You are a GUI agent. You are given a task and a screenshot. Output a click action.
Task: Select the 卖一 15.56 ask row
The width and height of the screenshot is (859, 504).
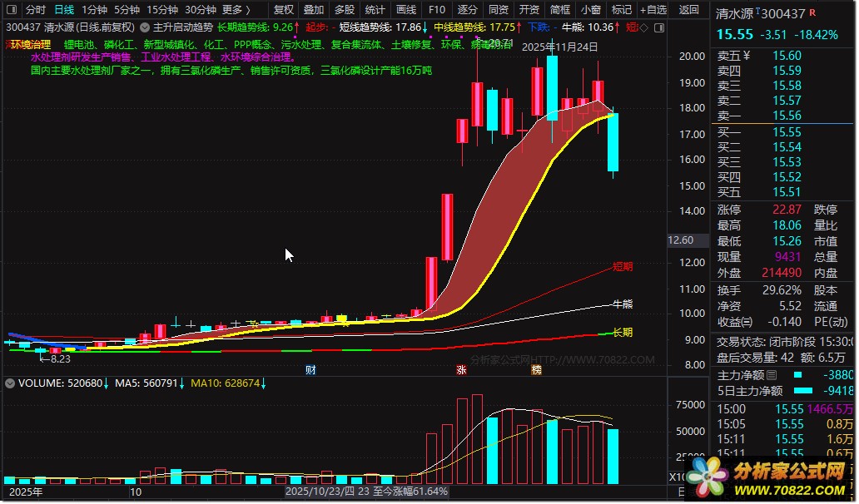tap(783, 116)
